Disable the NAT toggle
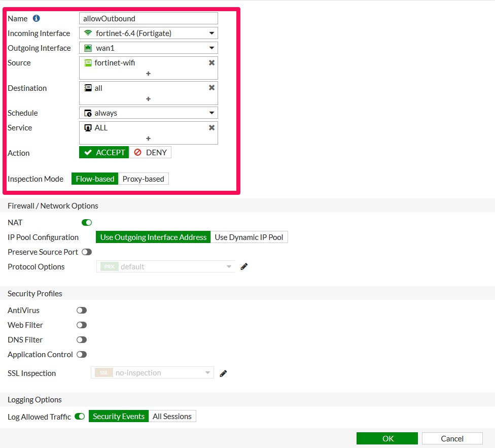495x448 pixels. click(x=86, y=222)
